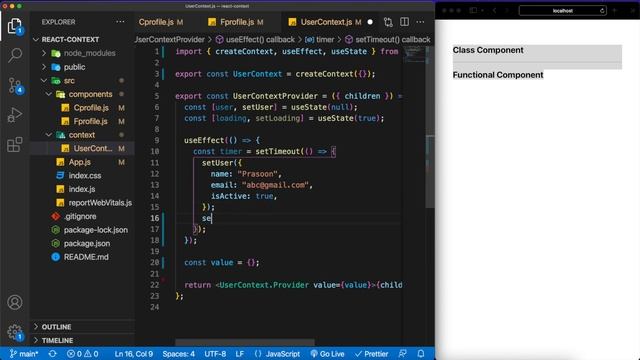Change line ending via LF status item
The height and width of the screenshot is (360, 640).
(240, 354)
